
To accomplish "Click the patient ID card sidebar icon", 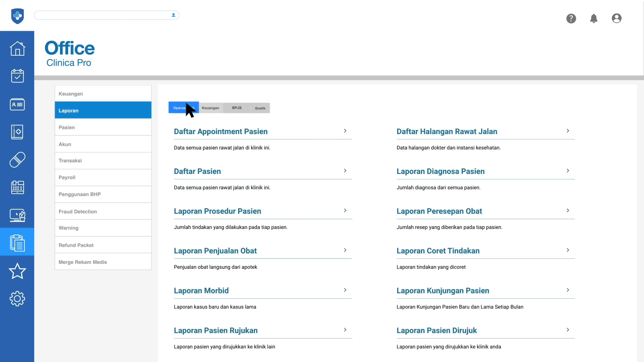I will (x=17, y=104).
